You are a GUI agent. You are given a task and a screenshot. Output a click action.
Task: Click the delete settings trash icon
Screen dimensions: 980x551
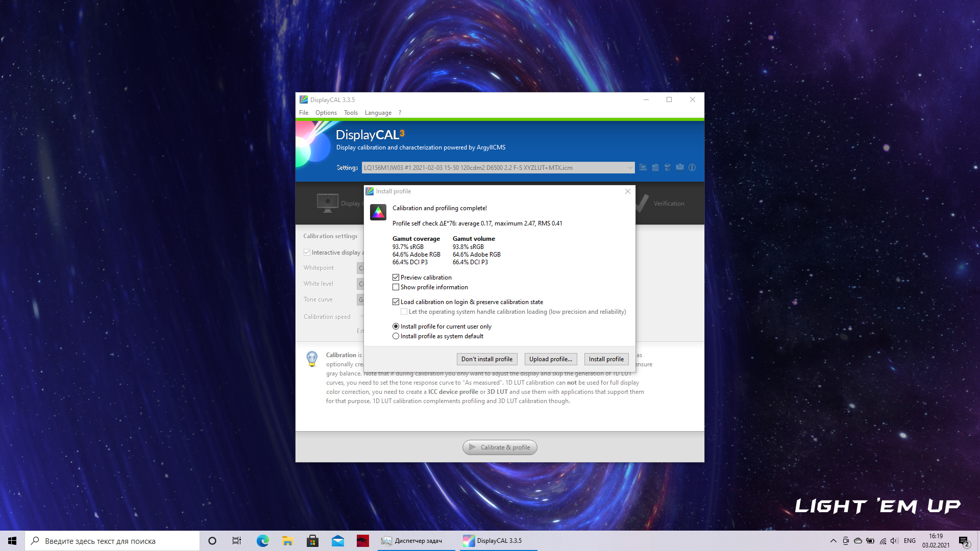(668, 167)
